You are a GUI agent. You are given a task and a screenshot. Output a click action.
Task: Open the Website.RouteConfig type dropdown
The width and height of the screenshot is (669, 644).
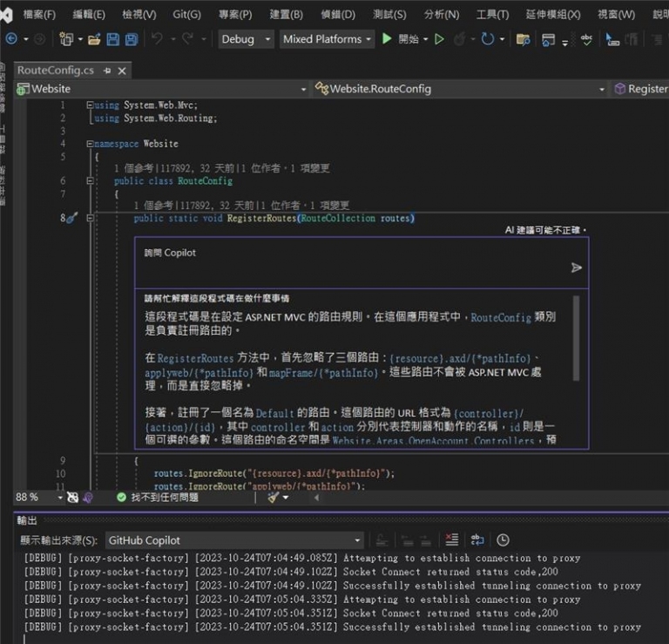coord(460,89)
